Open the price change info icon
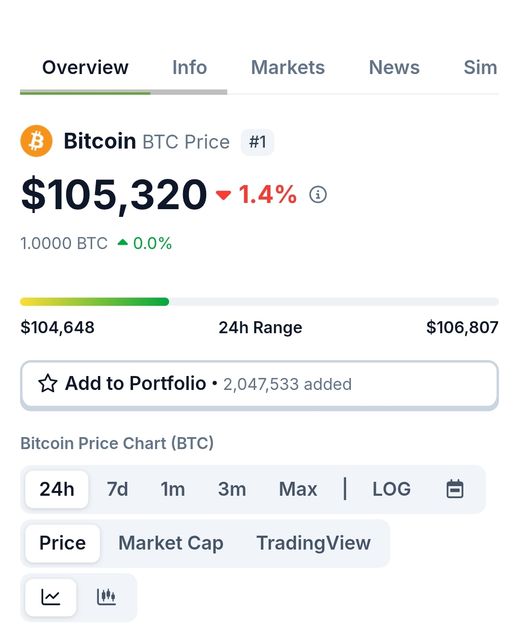Image resolution: width=519 pixels, height=640 pixels. (x=318, y=194)
